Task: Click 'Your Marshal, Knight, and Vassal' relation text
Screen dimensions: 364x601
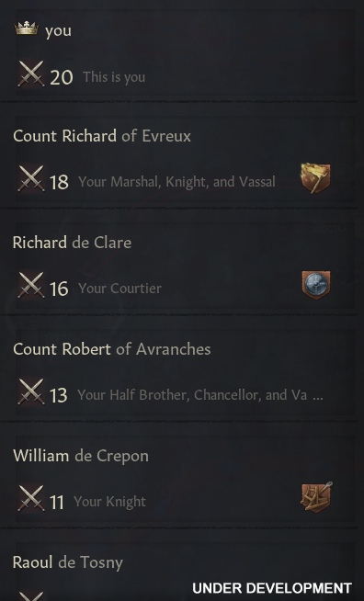Action: tap(176, 182)
